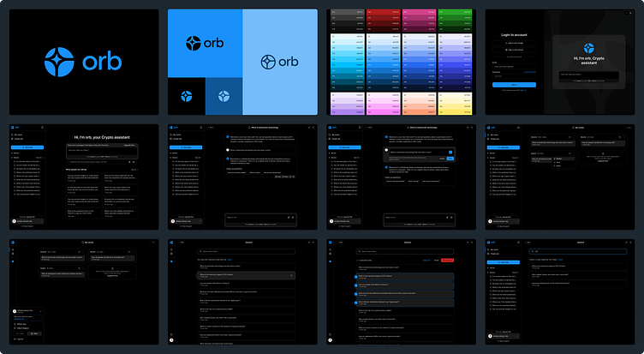Expand the General section in the home screen sidebar
This screenshot has width=644, height=354.
tap(12, 153)
